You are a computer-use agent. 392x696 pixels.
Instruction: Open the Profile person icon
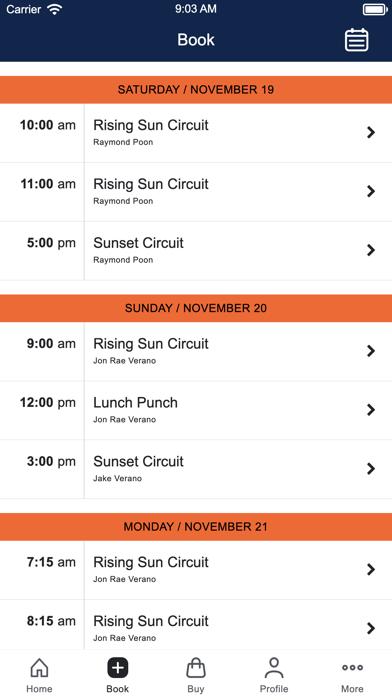pyautogui.click(x=274, y=668)
